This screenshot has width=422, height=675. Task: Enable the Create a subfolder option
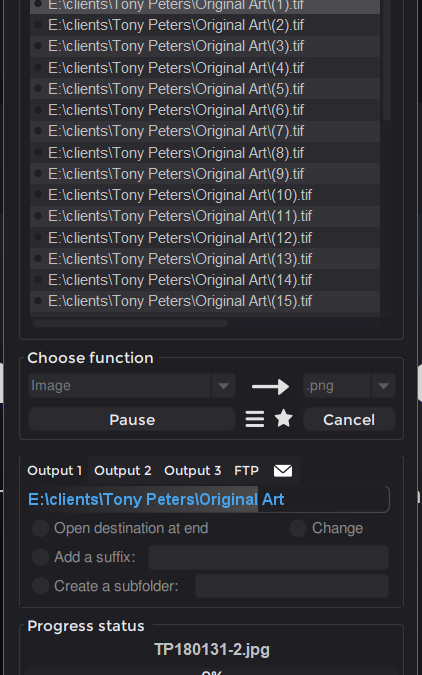point(40,586)
